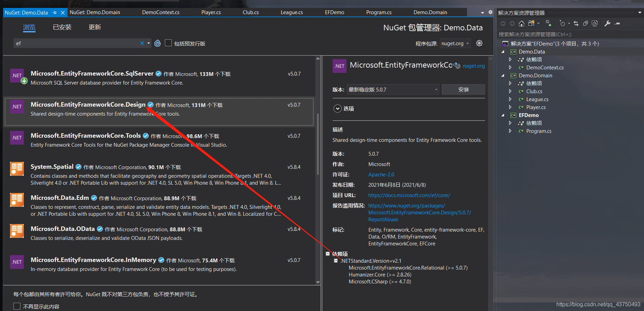Select Program.cs in Solution Explorer

click(x=539, y=131)
